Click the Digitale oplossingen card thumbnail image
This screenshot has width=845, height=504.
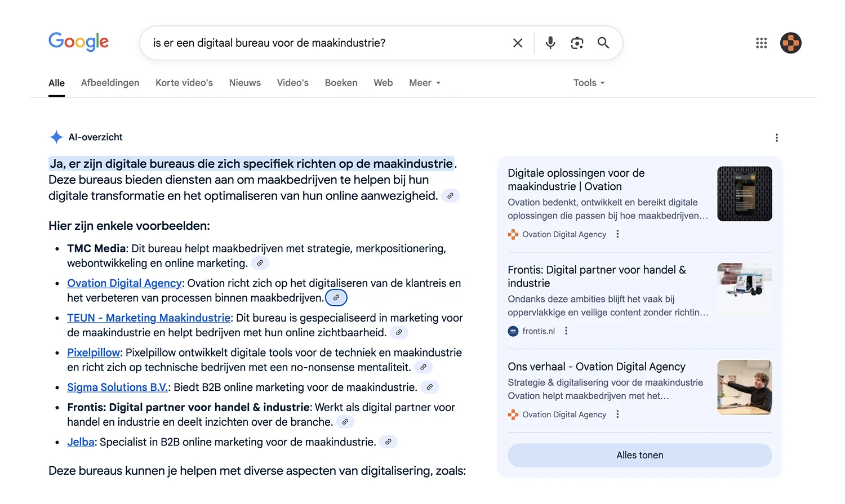(745, 194)
